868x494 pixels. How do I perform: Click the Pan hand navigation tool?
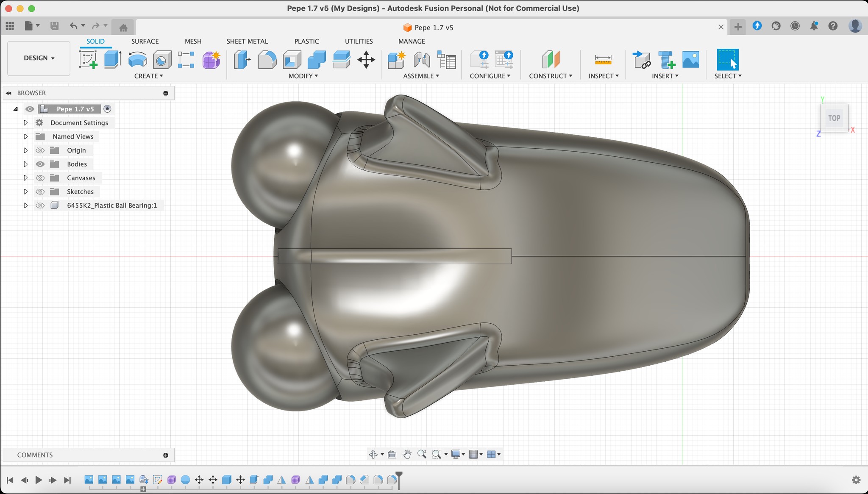(x=407, y=454)
